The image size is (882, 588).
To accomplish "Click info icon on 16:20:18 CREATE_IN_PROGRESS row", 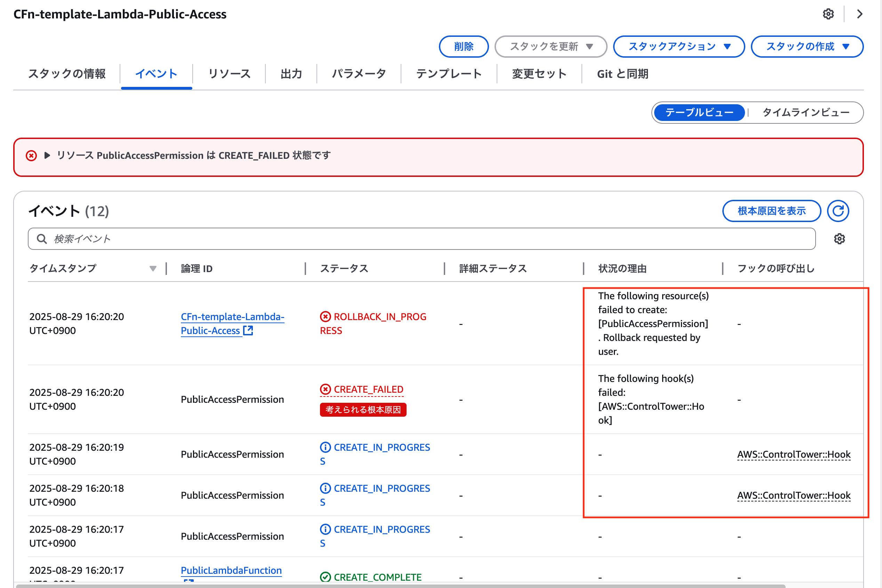I will point(326,488).
